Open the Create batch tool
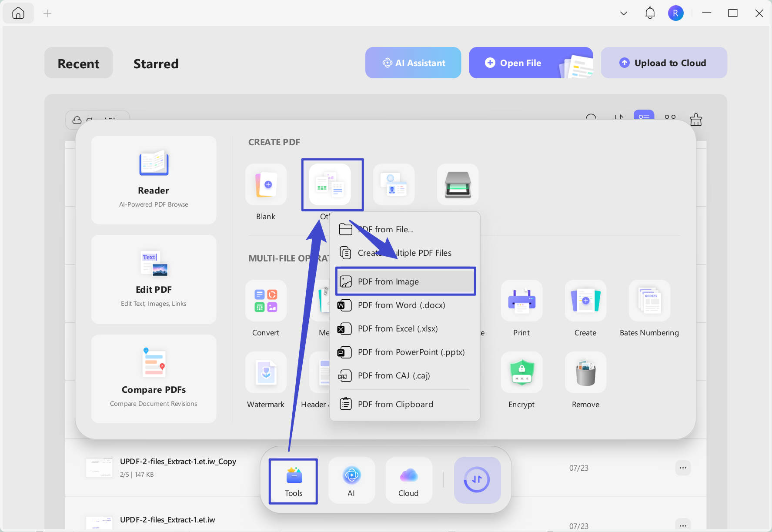The height and width of the screenshot is (532, 772). (x=585, y=301)
